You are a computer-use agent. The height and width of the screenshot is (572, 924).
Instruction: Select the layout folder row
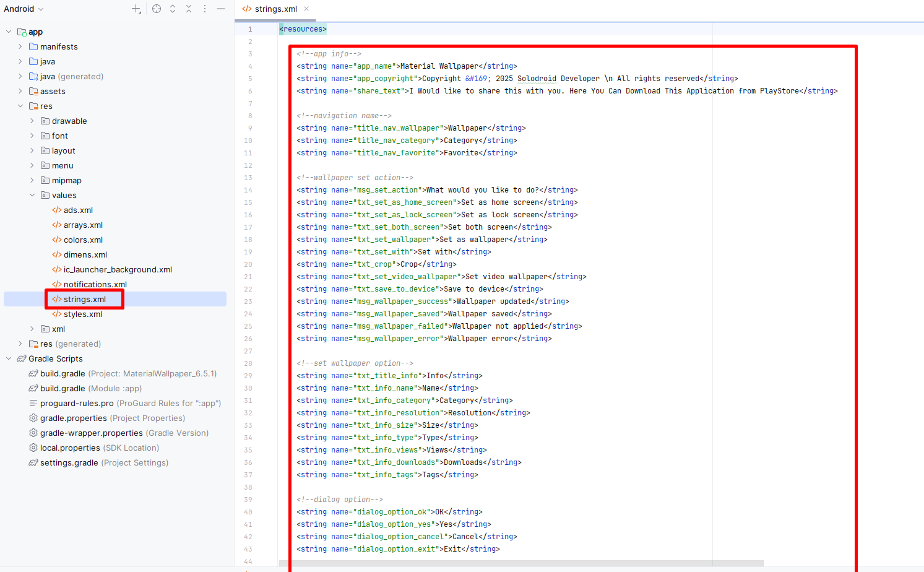coord(115,150)
